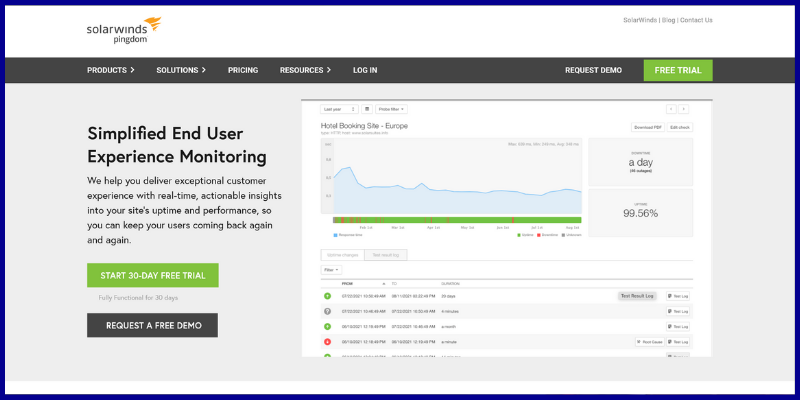Screen dimensions: 800x400
Task: Click the DURATION column header
Action: click(450, 284)
